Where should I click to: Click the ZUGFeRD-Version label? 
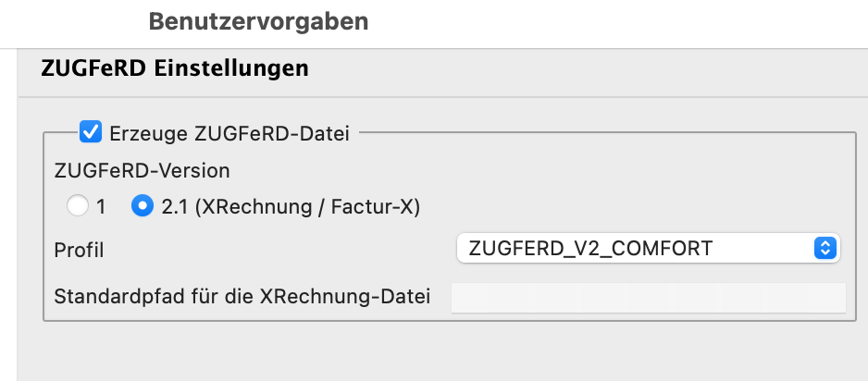click(x=142, y=171)
